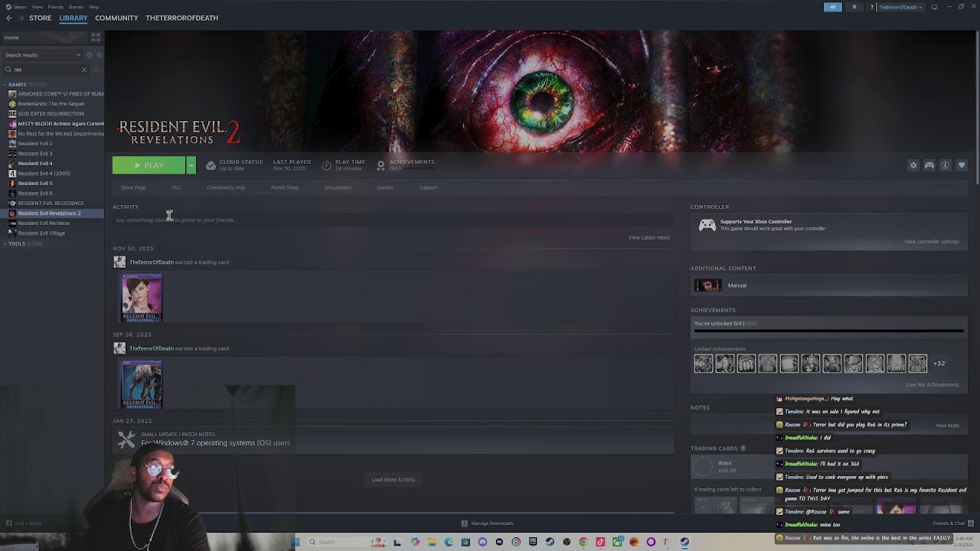Viewport: 980px width, 551px height.
Task: Click the library search field
Action: [46, 70]
